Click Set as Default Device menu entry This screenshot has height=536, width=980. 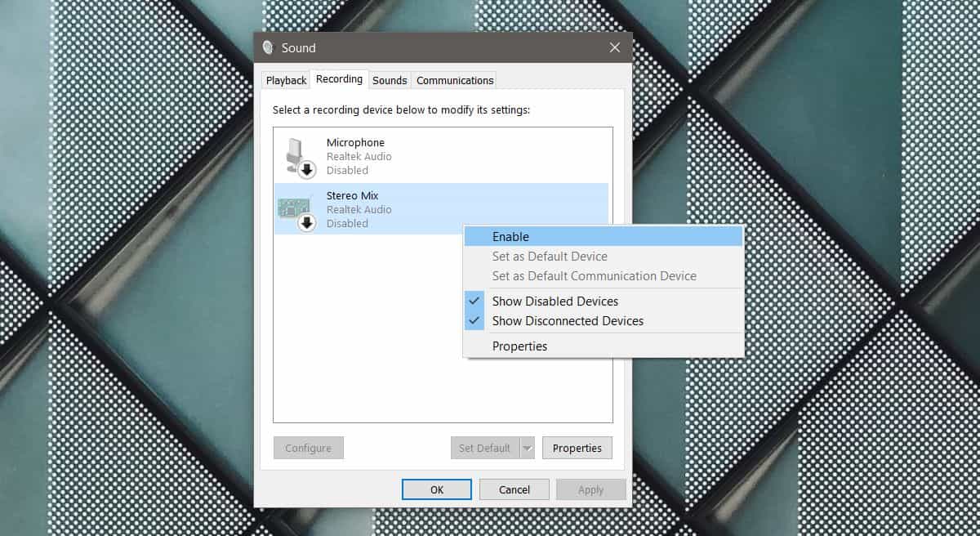coord(604,257)
